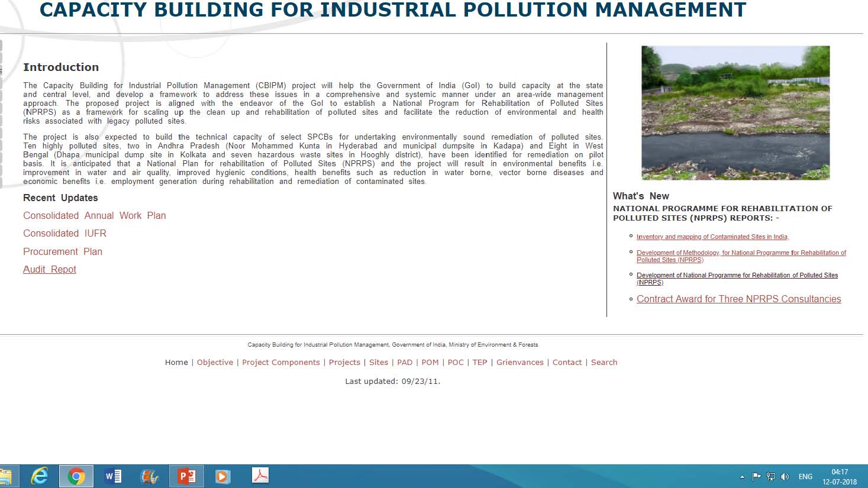Open Project Components footer link
Image resolution: width=868 pixels, height=488 pixels.
pos(281,363)
